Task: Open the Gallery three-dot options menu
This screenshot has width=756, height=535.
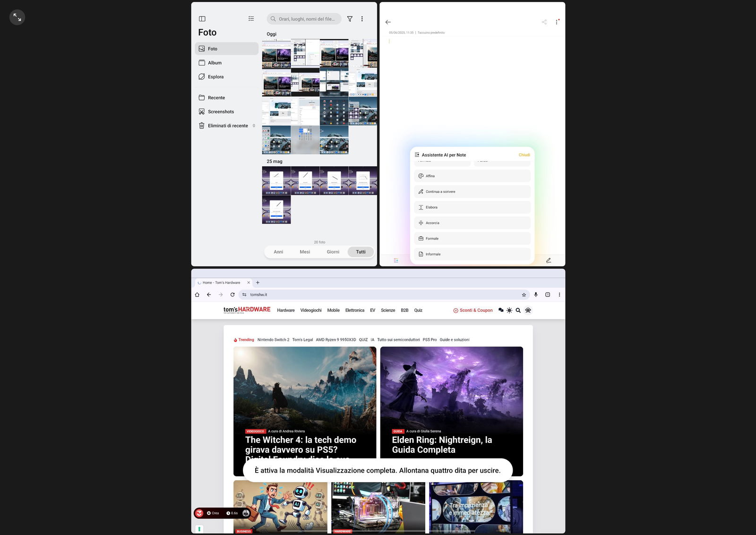Action: 362,19
